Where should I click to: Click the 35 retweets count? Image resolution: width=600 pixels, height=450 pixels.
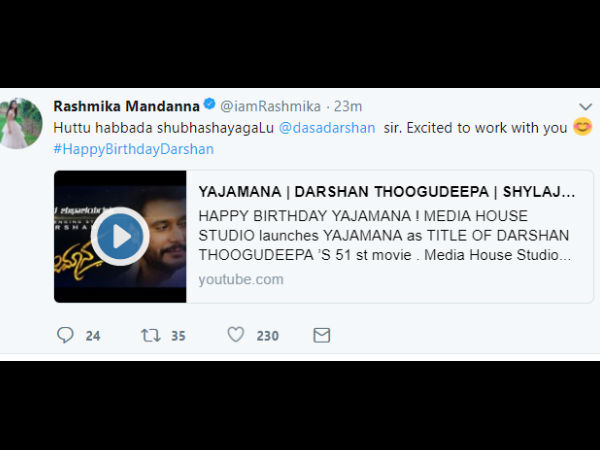[x=178, y=336]
